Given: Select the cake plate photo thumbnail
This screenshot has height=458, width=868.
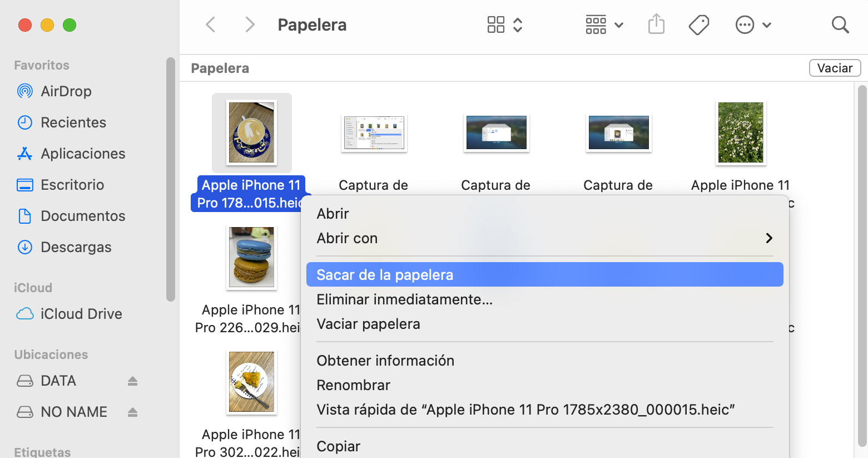Looking at the screenshot, I should 251,382.
